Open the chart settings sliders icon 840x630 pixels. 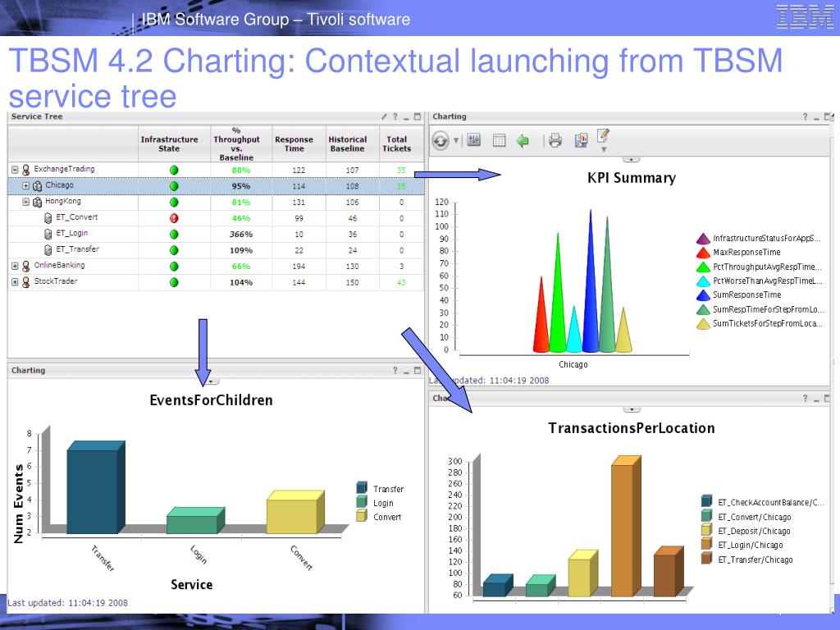[473, 140]
